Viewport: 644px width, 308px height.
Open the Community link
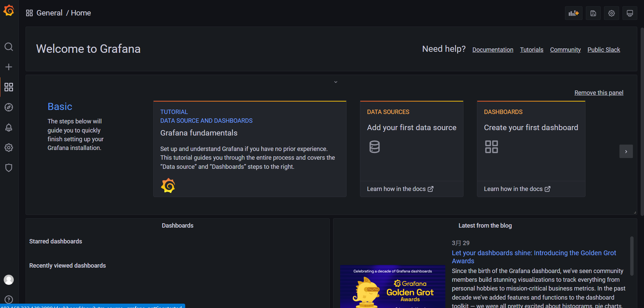pos(565,50)
